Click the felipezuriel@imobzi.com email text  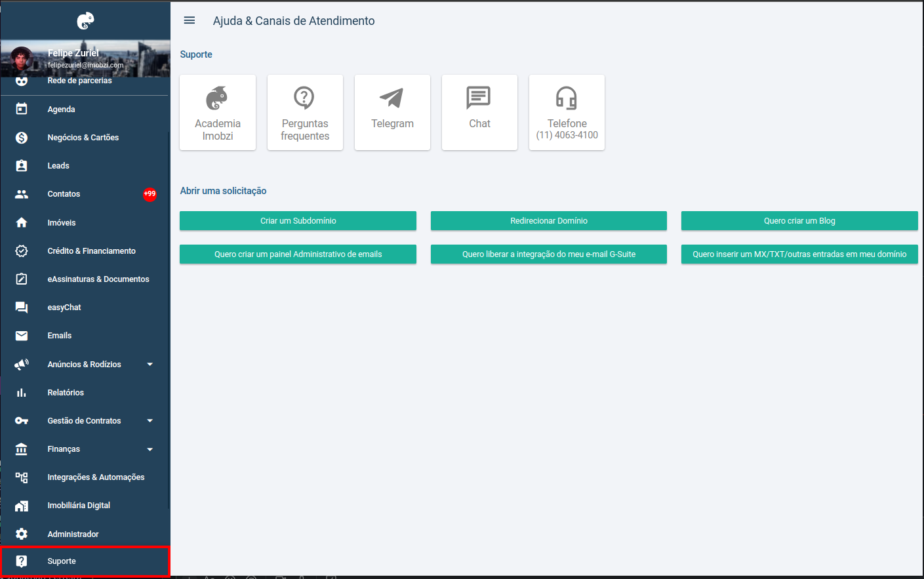(x=85, y=66)
